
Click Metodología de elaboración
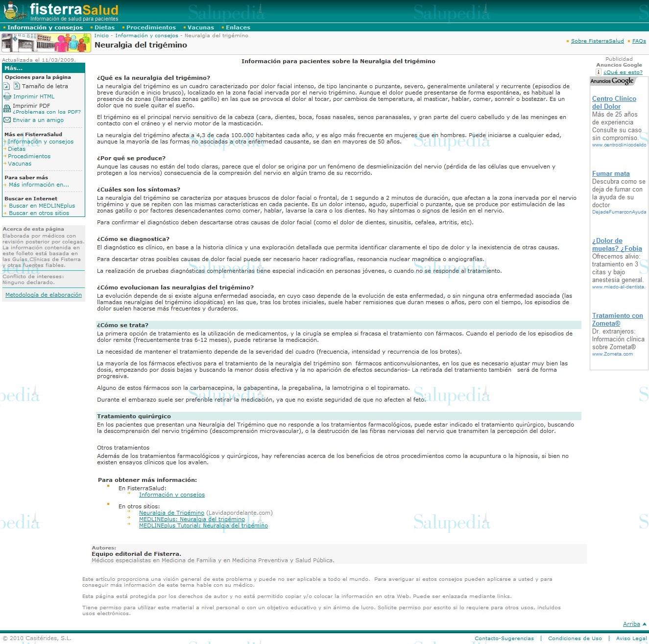click(44, 294)
